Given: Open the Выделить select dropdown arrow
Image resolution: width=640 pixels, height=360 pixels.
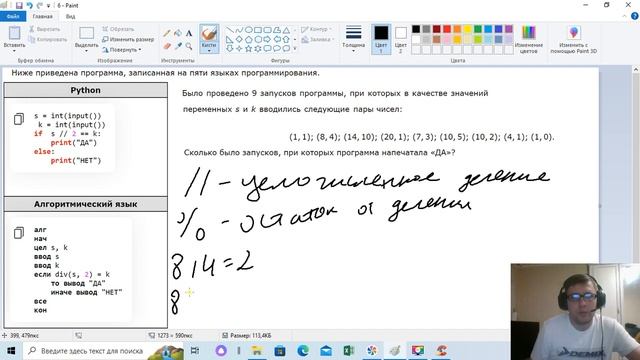Looking at the screenshot, I should 87,51.
